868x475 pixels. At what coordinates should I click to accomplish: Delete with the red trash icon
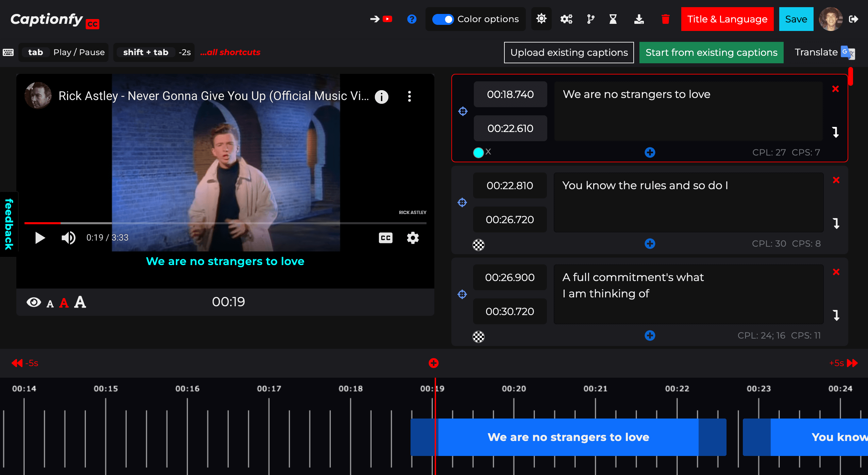[666, 19]
